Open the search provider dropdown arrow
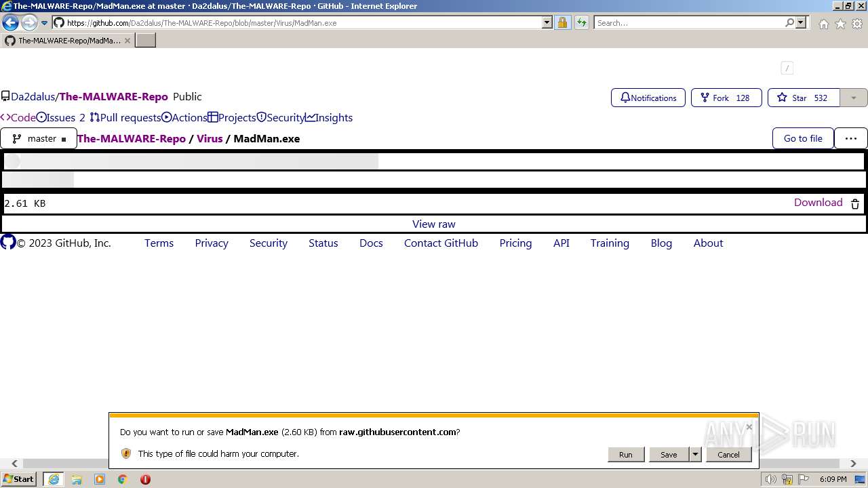868x488 pixels. (801, 22)
